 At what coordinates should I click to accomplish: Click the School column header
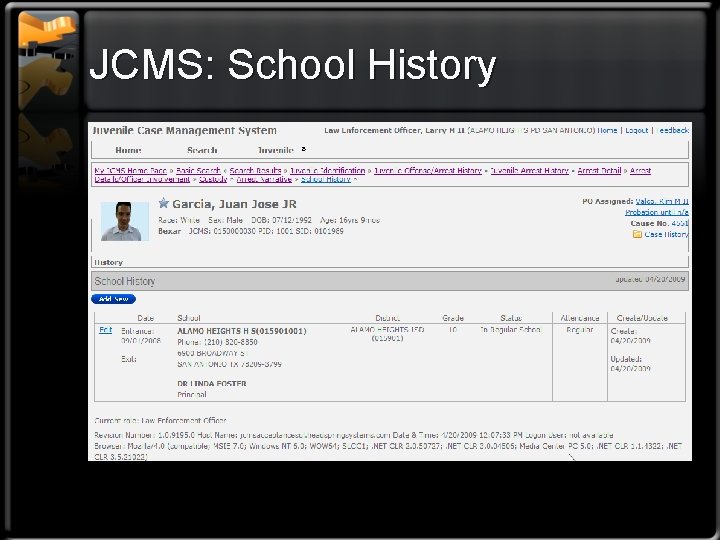(189, 318)
